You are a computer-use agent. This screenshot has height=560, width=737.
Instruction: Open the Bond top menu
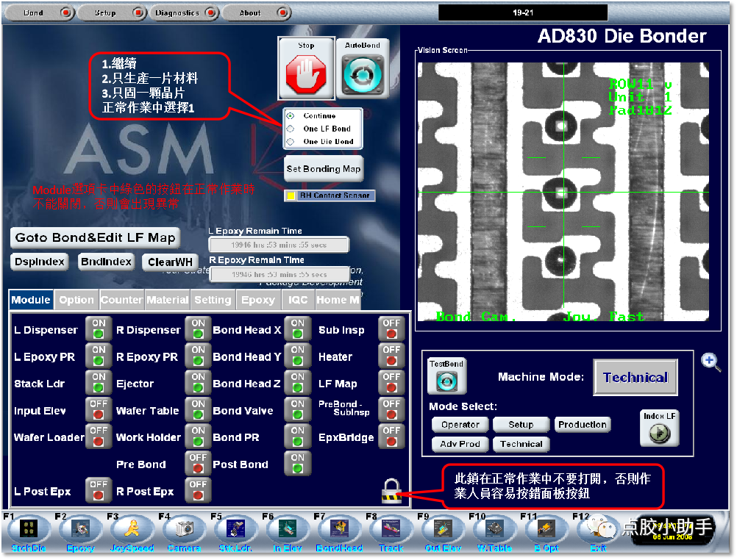[40, 12]
